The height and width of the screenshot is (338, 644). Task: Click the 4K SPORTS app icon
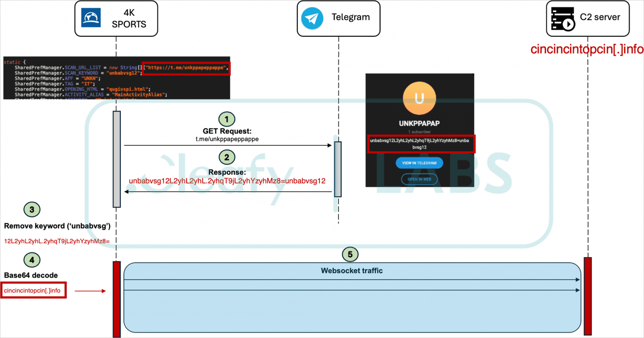coord(91,18)
